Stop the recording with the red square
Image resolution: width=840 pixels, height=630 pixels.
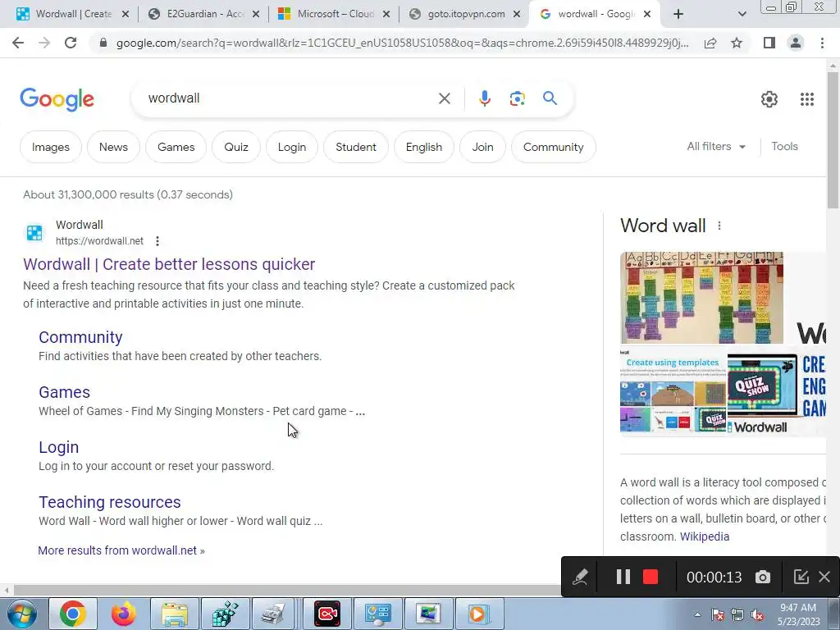point(651,577)
